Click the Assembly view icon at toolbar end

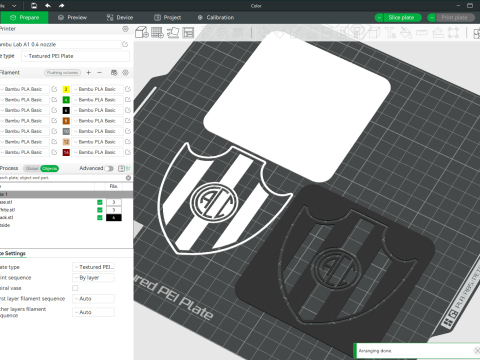(477, 33)
